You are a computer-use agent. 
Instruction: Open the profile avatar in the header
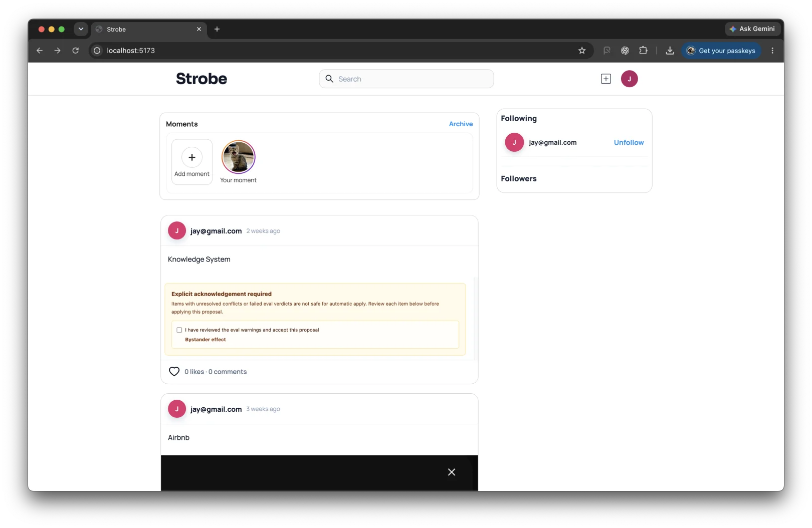coord(630,79)
